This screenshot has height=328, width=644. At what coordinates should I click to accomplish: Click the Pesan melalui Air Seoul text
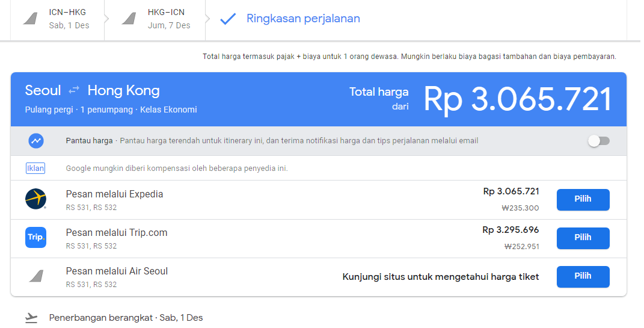tap(117, 271)
